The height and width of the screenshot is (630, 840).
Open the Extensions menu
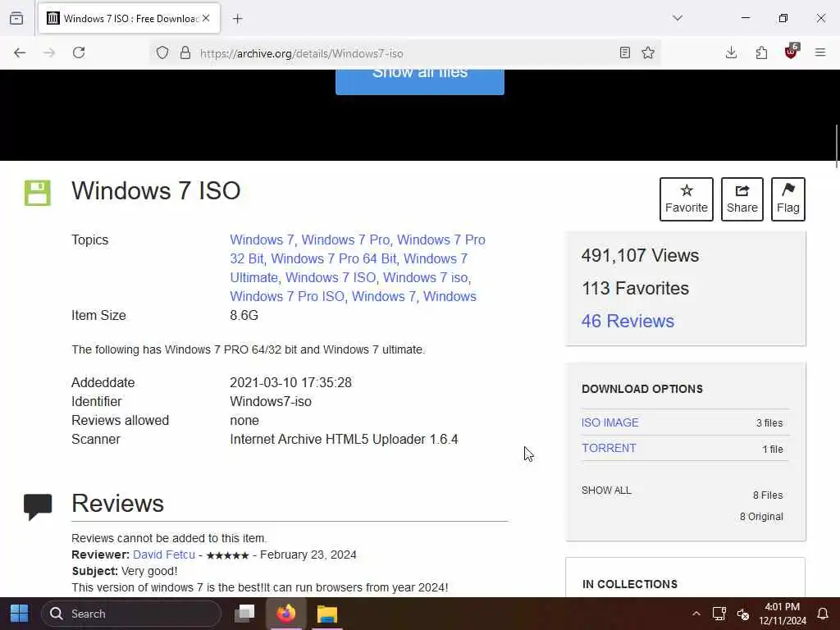click(761, 52)
